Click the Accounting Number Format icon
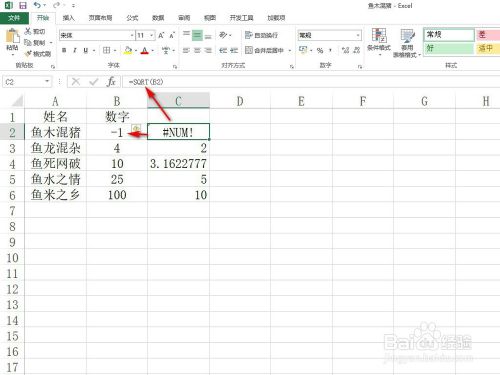Screen dimensions: 500x375 303,50
